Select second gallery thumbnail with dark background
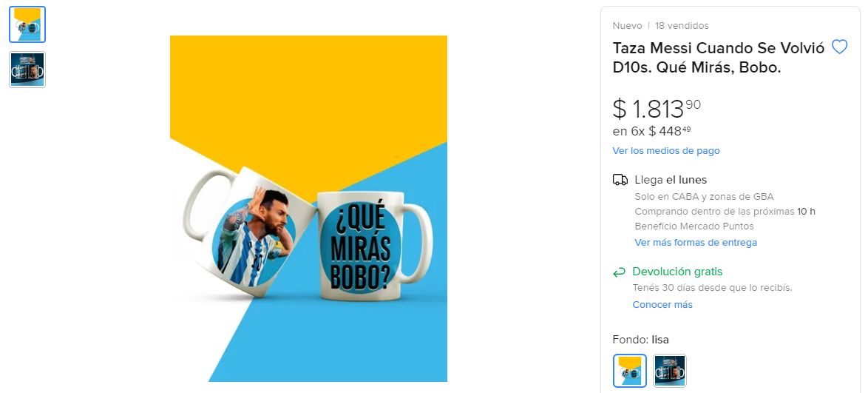This screenshot has height=393, width=868. point(27,70)
